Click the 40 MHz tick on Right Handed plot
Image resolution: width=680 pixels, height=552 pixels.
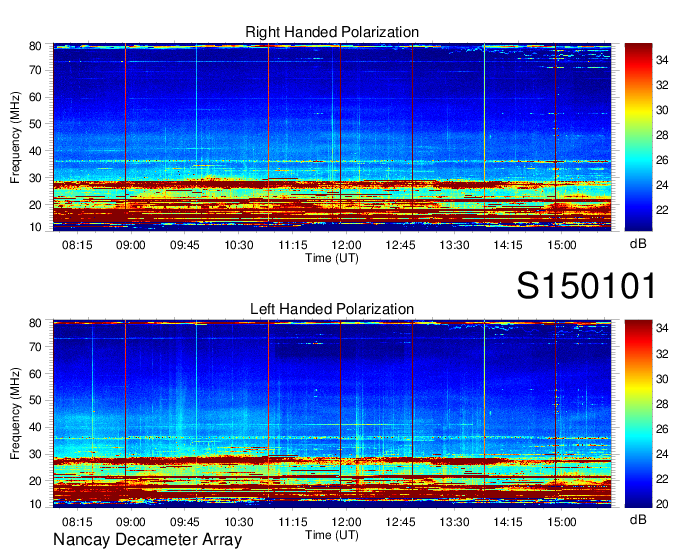pos(35,151)
